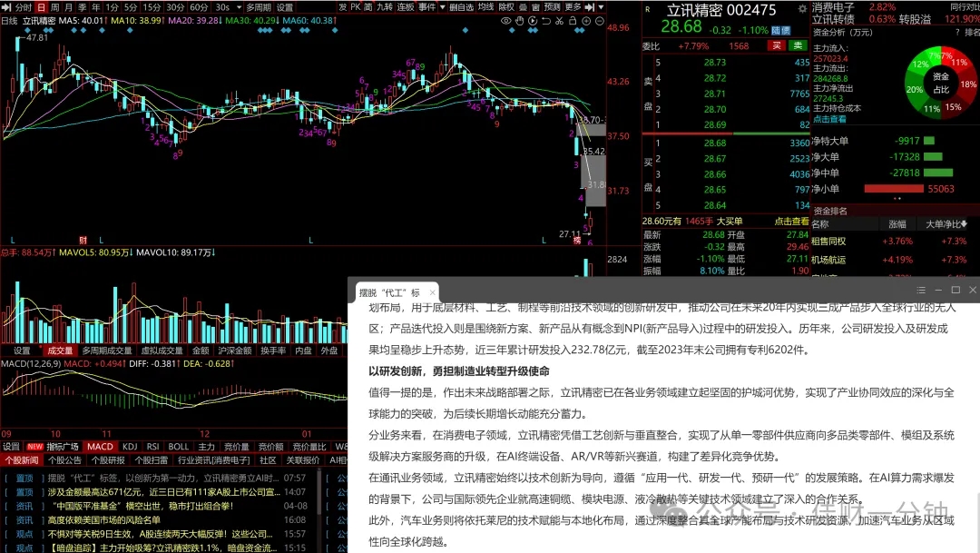Click the question mark help icon in 资金分析
Viewport: 980px width, 553px height.
coord(955,32)
